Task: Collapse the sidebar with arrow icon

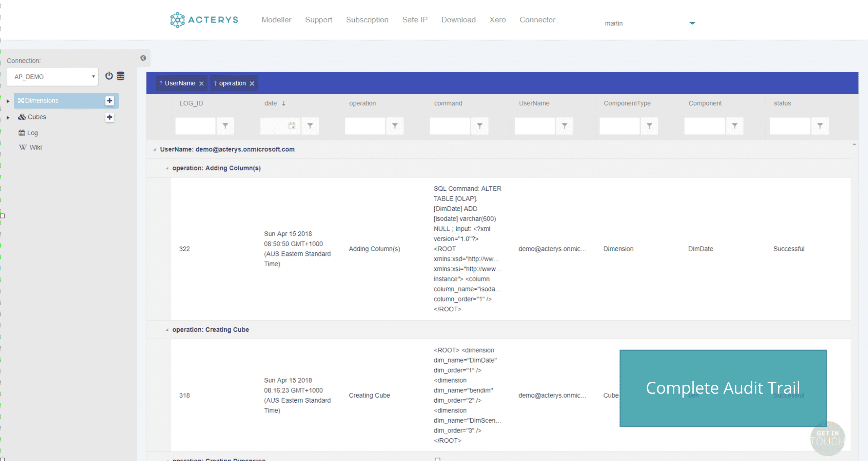Action: [143, 58]
